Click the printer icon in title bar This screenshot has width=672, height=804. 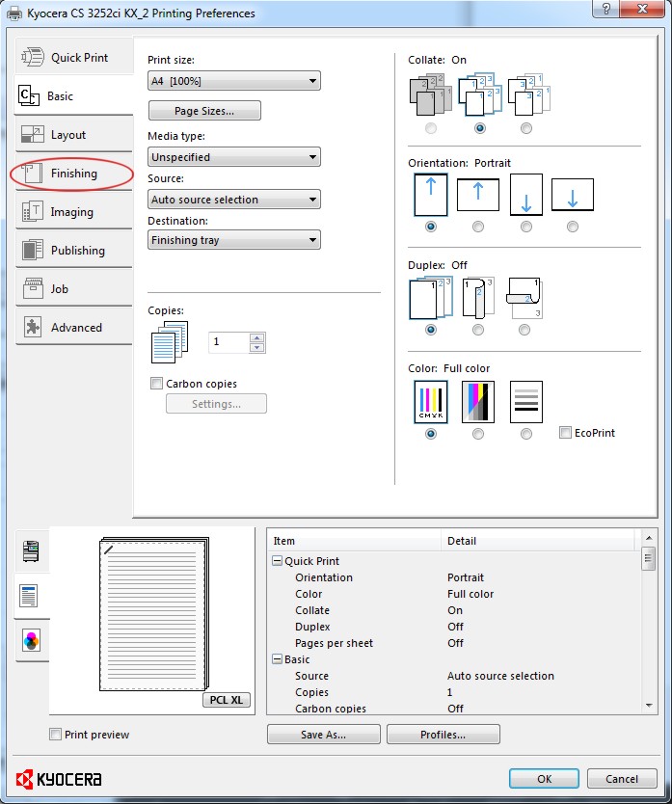point(14,13)
